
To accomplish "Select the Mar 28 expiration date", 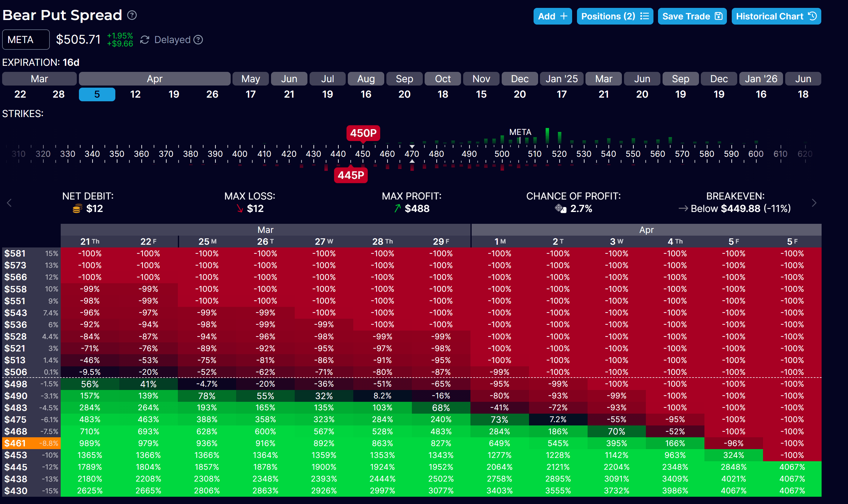I will tap(59, 94).
